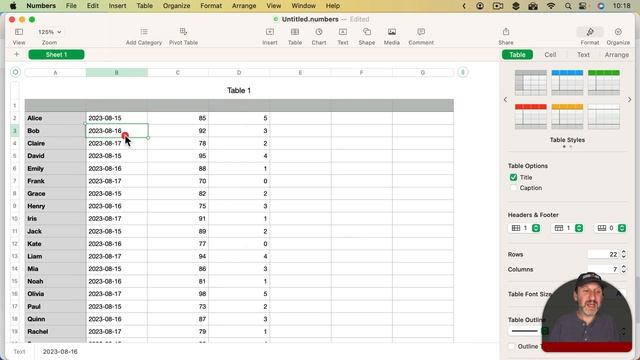Open Wi-Fi status in menu bar
Viewport: 640px width, 360px height.
pos(551,6)
